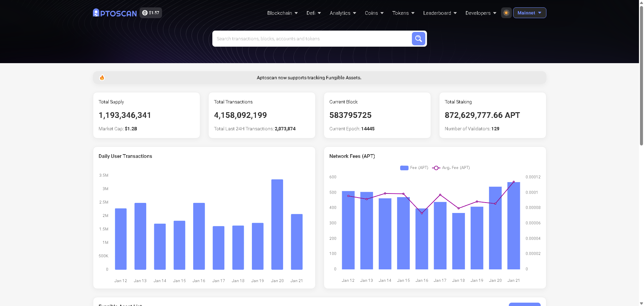
Task: Click the magnifier search button
Action: click(418, 39)
